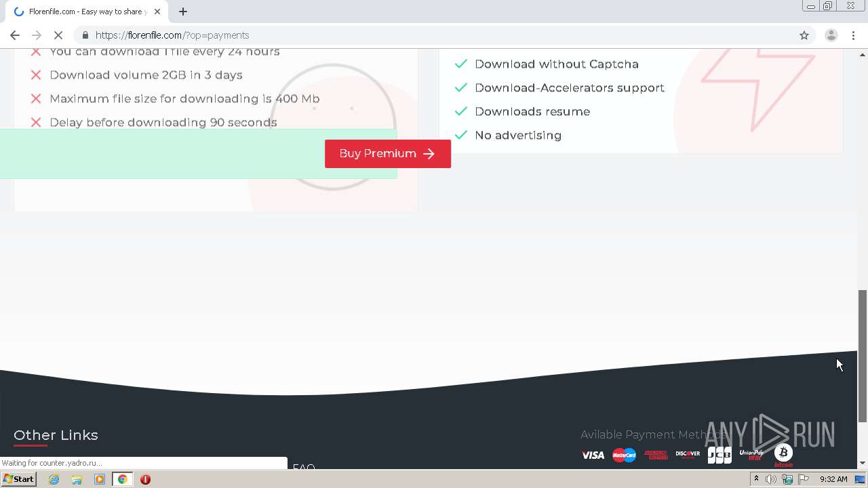Click 'No advertising' feature text
The height and width of the screenshot is (488, 868).
(518, 136)
